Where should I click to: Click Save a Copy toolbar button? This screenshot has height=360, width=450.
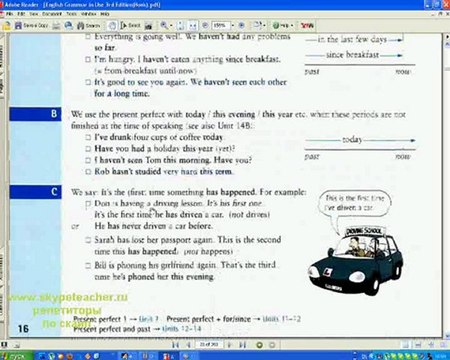coord(32,25)
